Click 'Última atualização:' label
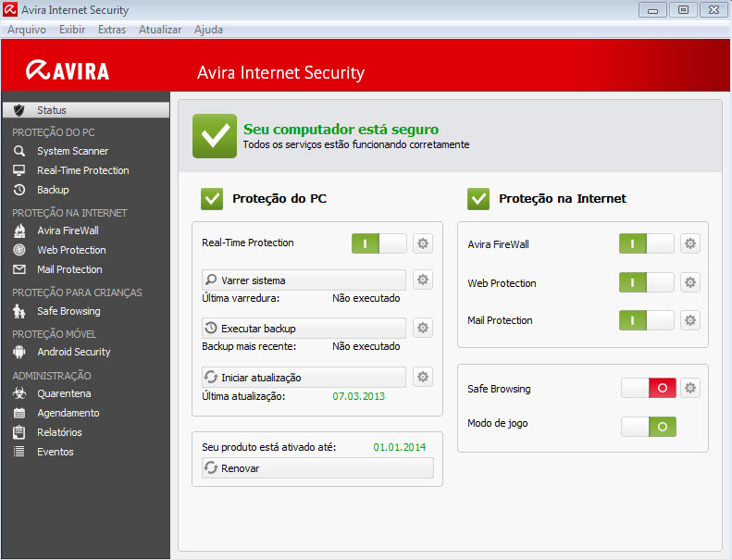This screenshot has height=560, width=732. 243,396
